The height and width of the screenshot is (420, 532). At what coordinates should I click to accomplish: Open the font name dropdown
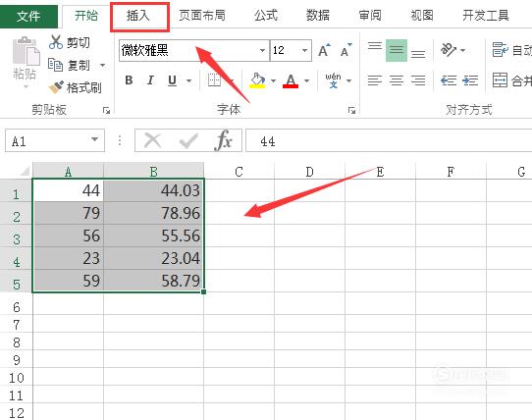tap(262, 51)
